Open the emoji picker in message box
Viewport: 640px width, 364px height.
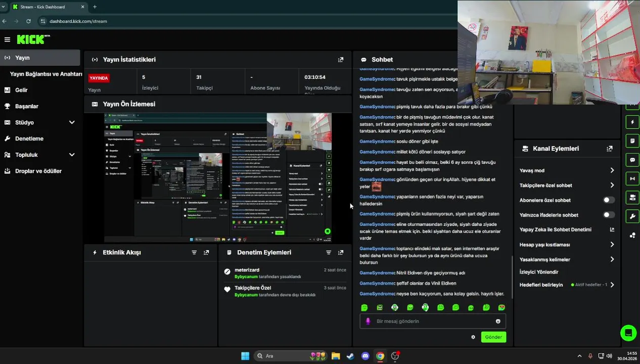(498, 321)
